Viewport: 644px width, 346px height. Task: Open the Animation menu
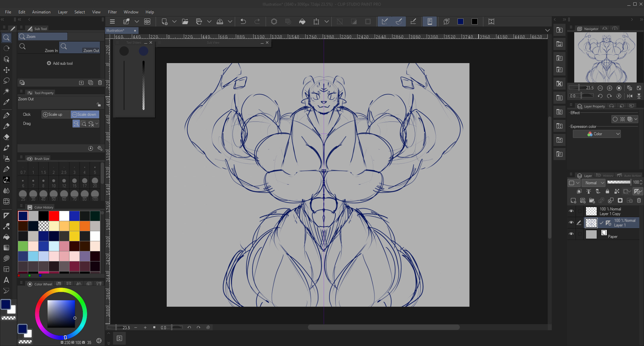pyautogui.click(x=41, y=12)
